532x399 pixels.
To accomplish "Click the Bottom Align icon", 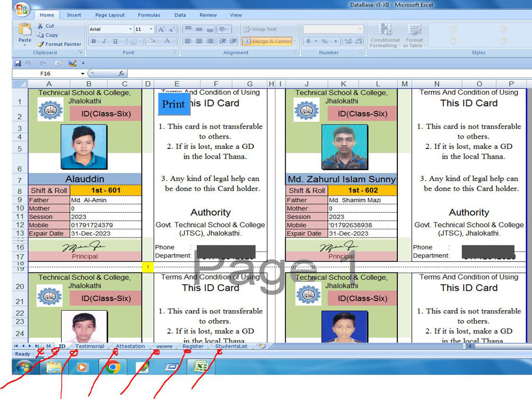I will pyautogui.click(x=210, y=29).
